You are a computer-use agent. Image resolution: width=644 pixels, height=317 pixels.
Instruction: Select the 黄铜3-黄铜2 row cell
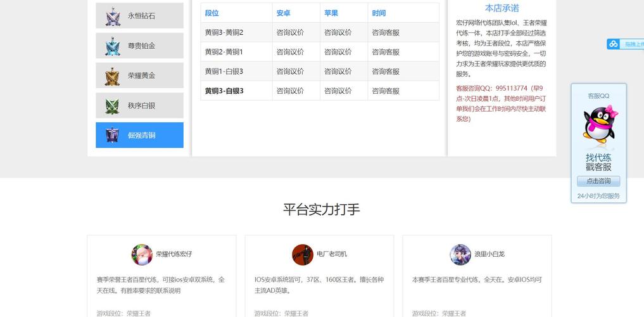[x=236, y=32]
